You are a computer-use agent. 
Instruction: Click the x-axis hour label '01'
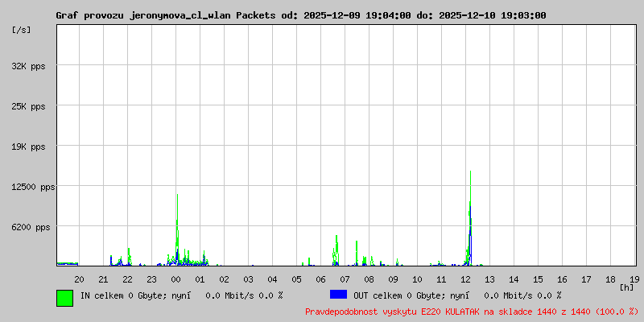pos(200,279)
